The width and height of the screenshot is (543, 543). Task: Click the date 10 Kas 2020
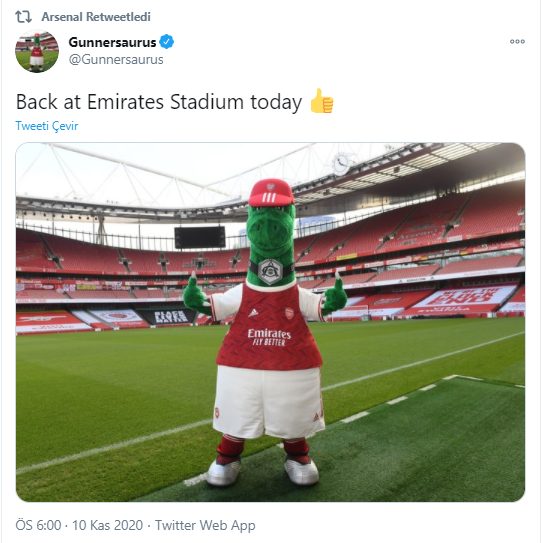[x=107, y=525]
